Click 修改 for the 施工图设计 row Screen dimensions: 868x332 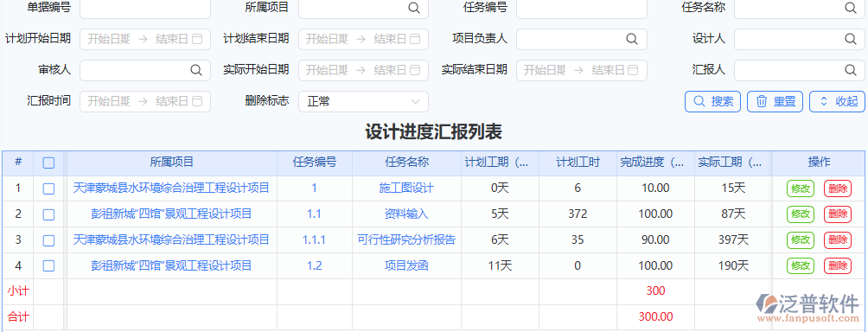(801, 188)
